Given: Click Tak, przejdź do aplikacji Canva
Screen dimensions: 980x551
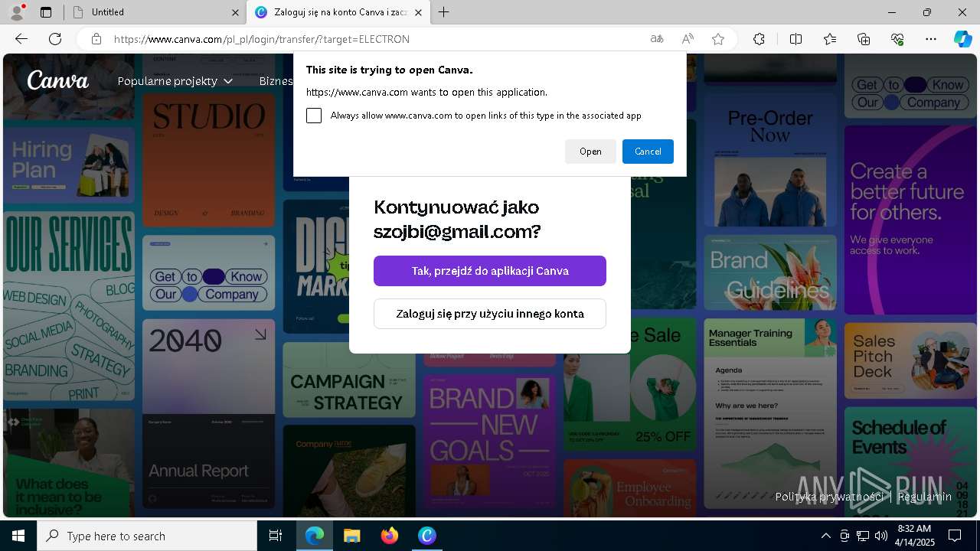Looking at the screenshot, I should [490, 271].
